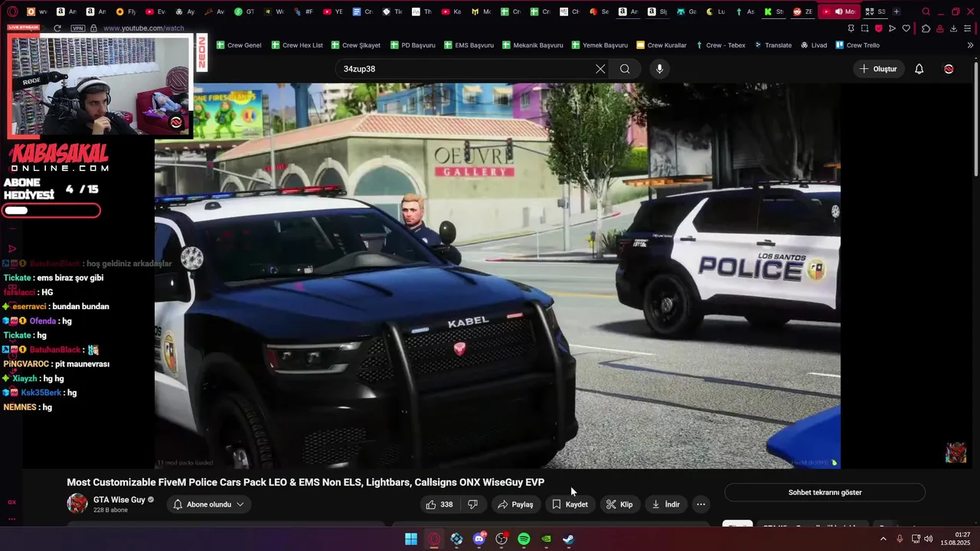The width and height of the screenshot is (980, 551).
Task: Open the Crew Hex List bookmark
Action: [x=297, y=45]
